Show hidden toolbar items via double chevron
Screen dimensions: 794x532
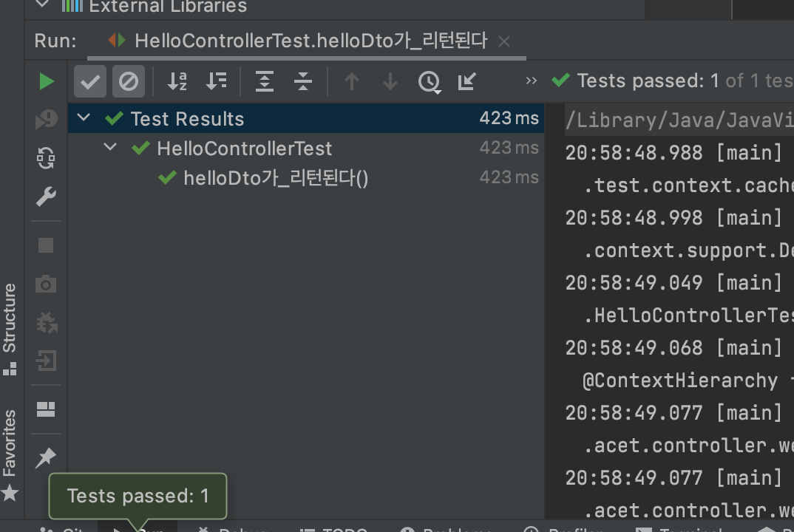point(531,81)
